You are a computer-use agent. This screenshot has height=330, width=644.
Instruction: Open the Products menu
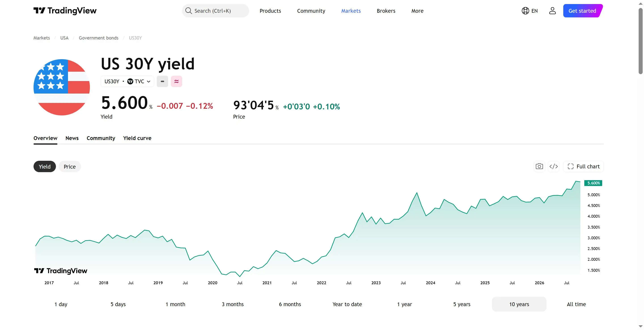(270, 11)
